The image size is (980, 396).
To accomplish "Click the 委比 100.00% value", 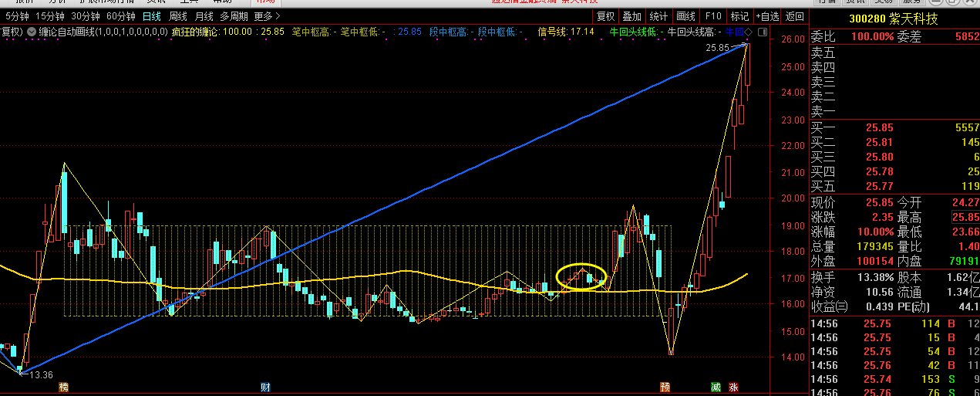I will (x=872, y=36).
